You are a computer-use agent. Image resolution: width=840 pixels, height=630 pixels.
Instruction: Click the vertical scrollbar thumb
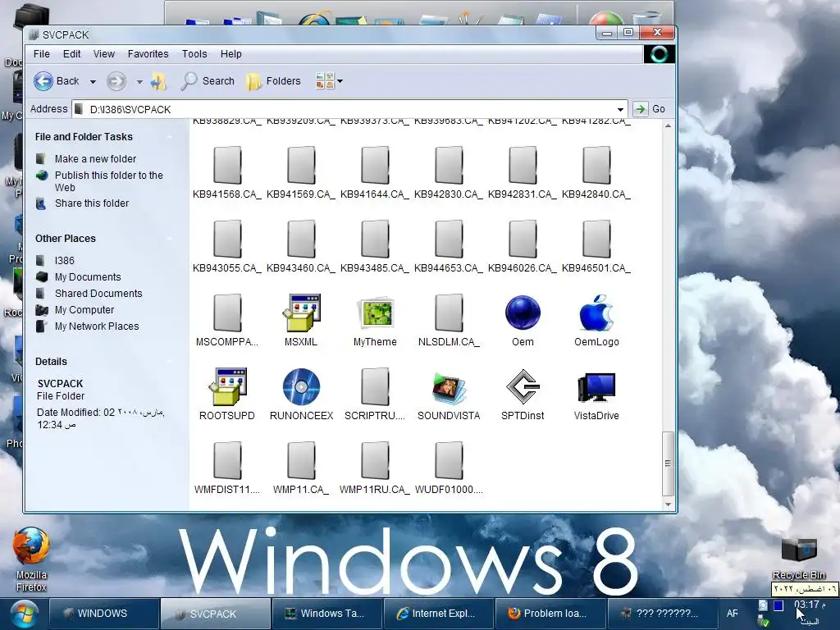668,463
